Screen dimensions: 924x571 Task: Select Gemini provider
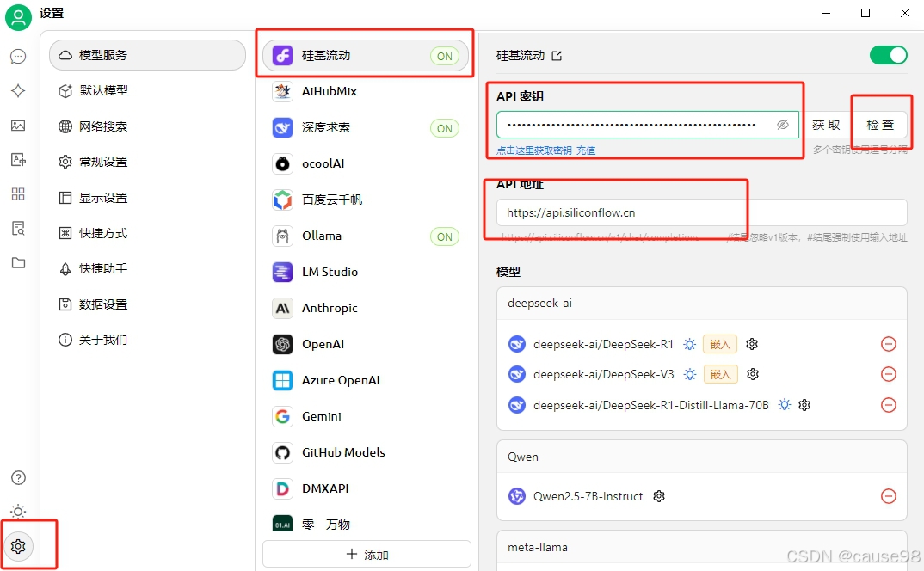[x=366, y=416]
